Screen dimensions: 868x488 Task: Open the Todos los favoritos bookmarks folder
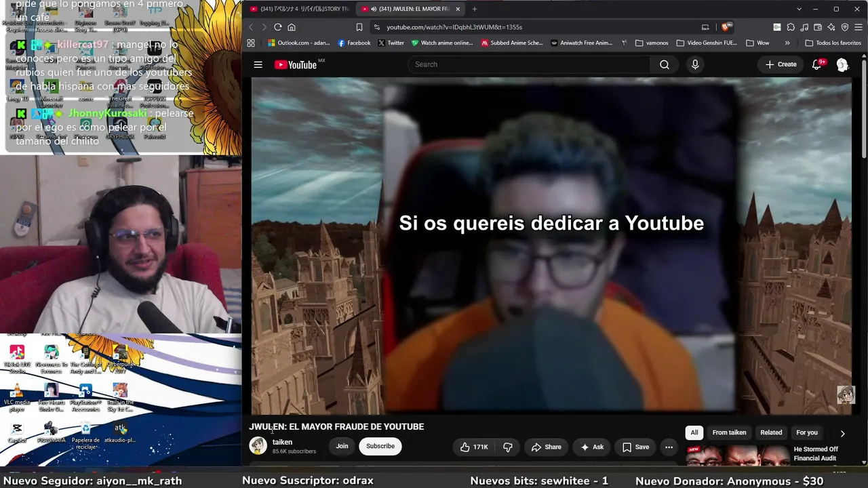tap(833, 43)
